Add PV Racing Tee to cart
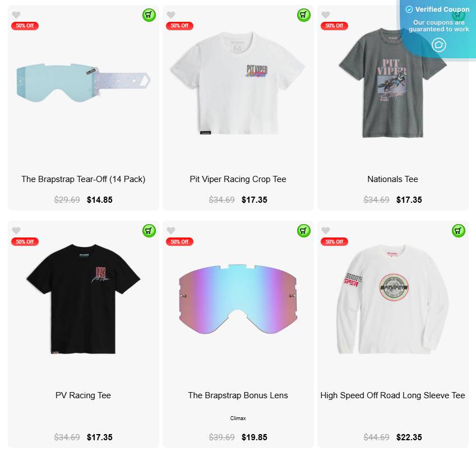 coord(149,231)
